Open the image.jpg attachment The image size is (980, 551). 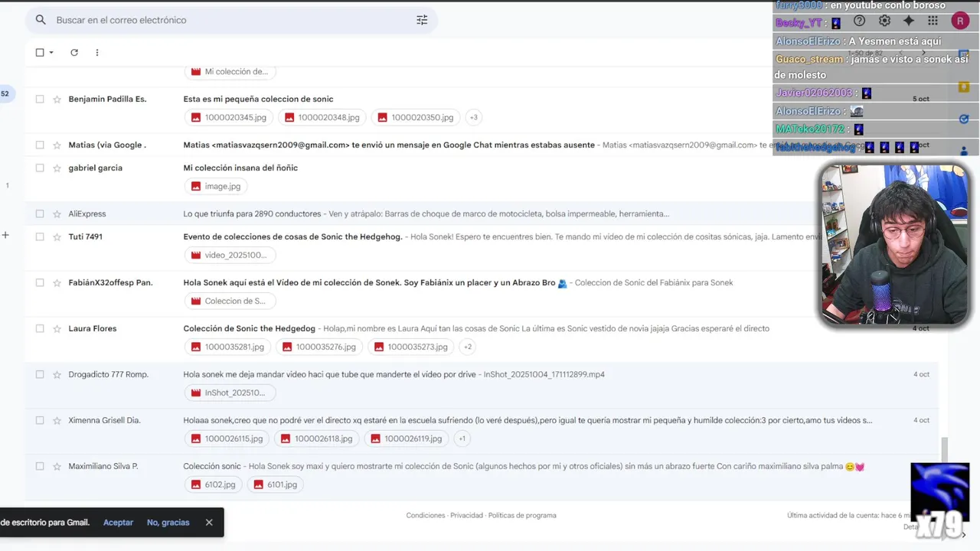(216, 186)
